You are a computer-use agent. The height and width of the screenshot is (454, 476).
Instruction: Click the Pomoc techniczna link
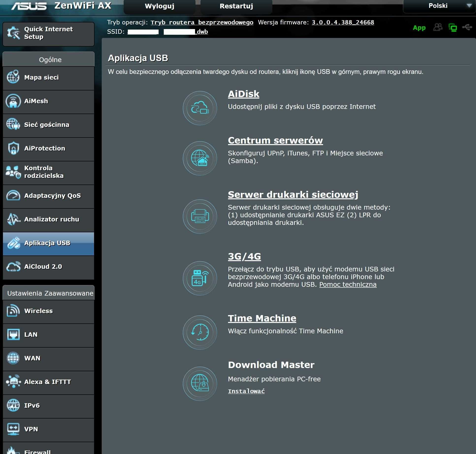click(348, 285)
